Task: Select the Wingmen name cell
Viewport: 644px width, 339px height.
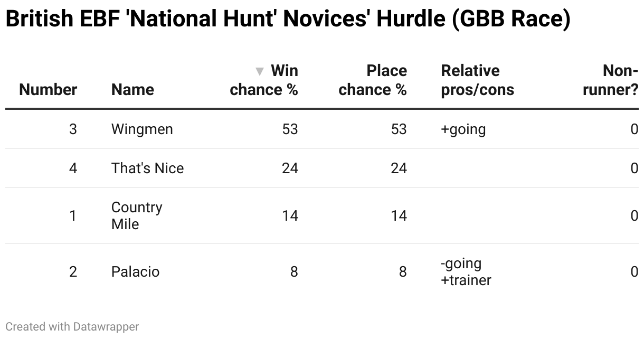Action: 142,129
